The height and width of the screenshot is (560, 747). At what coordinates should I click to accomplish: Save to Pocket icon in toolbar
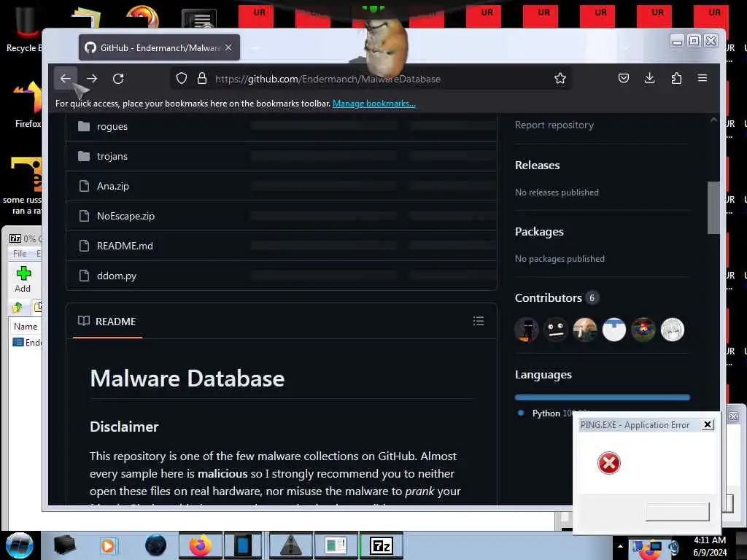point(624,79)
